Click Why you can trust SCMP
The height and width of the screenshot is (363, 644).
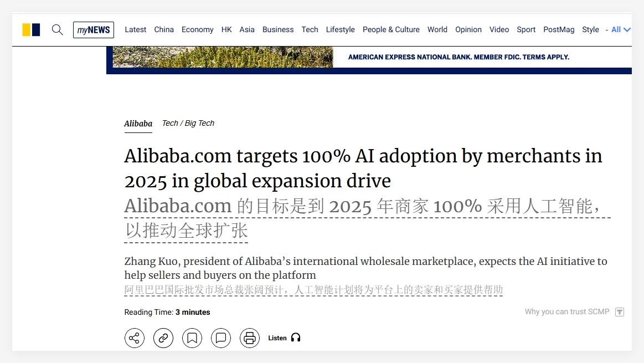click(566, 312)
